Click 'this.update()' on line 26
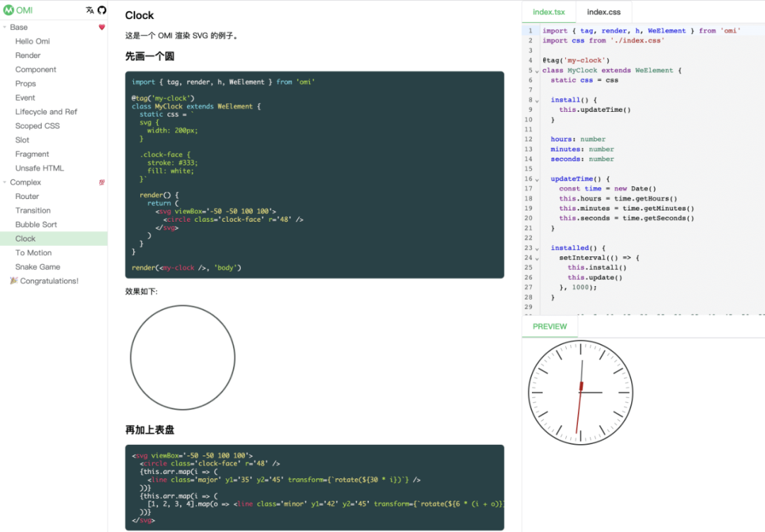 595,278
